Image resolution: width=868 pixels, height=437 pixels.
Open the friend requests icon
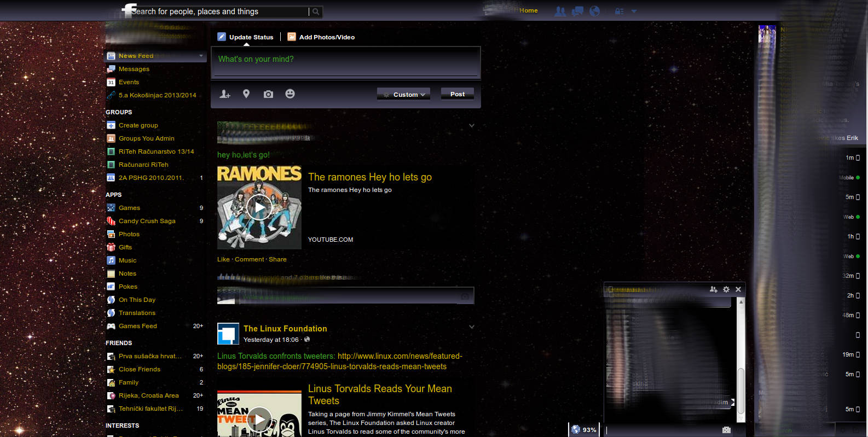pos(560,11)
